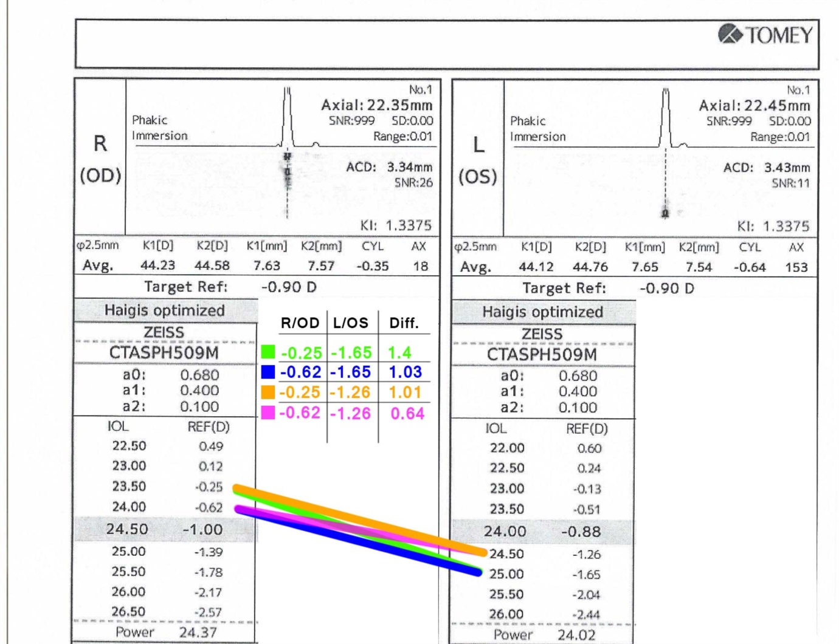The image size is (839, 644).
Task: Click right-eye Power 24.37 value
Action: tap(198, 632)
